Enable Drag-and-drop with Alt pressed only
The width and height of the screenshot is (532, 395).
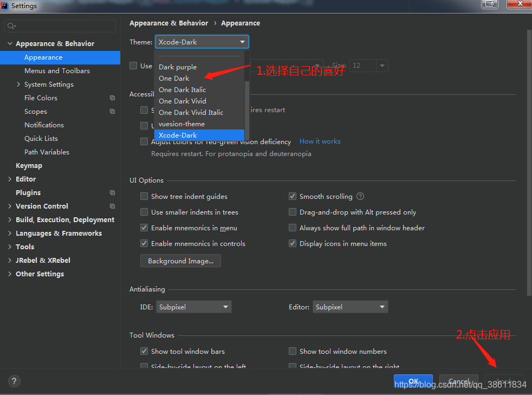(x=292, y=212)
